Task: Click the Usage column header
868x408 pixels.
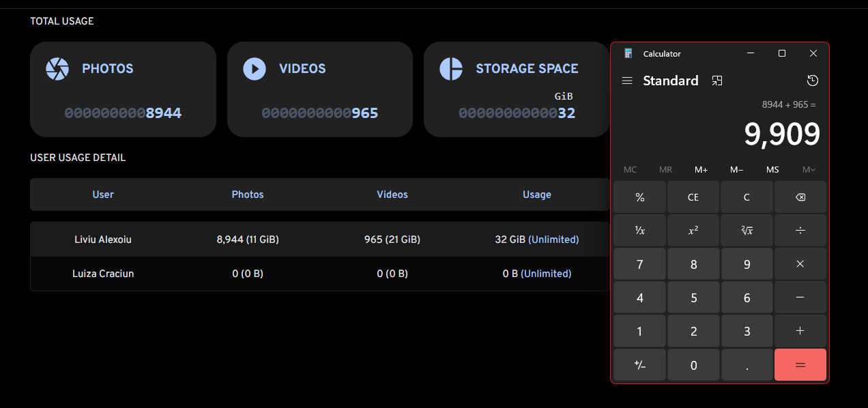Action: tap(536, 194)
